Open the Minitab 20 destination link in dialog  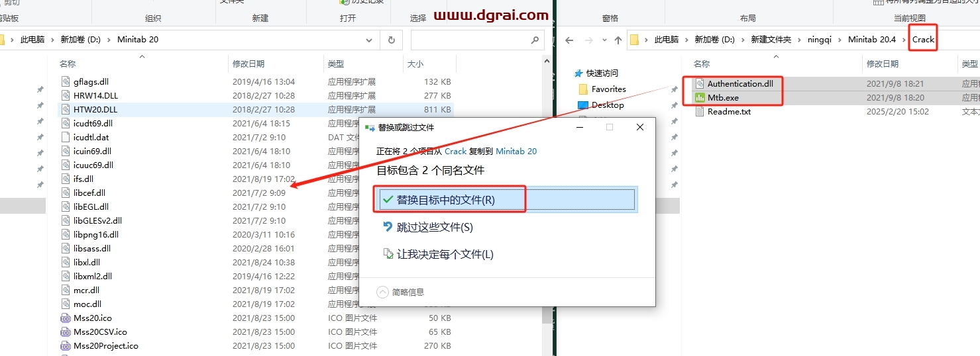[x=516, y=151]
